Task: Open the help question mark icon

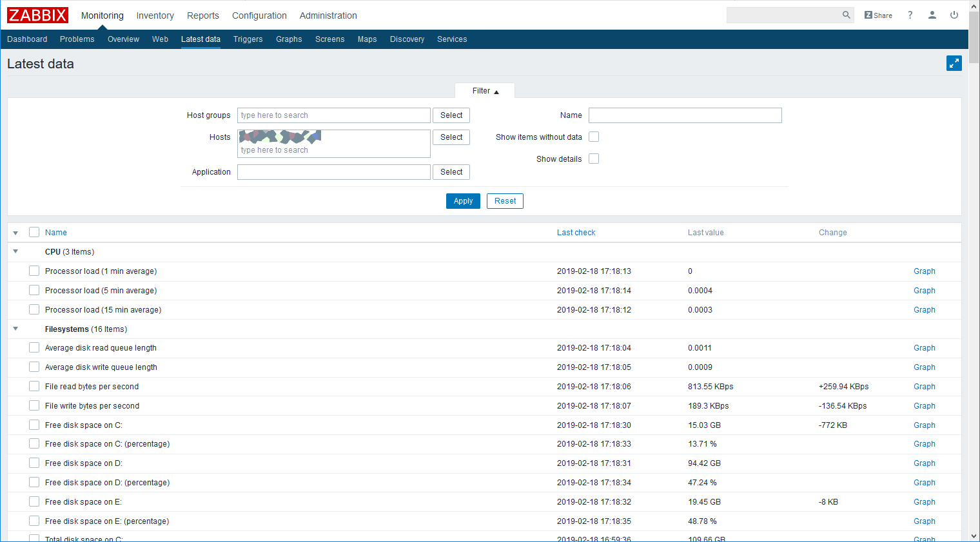Action: 910,15
